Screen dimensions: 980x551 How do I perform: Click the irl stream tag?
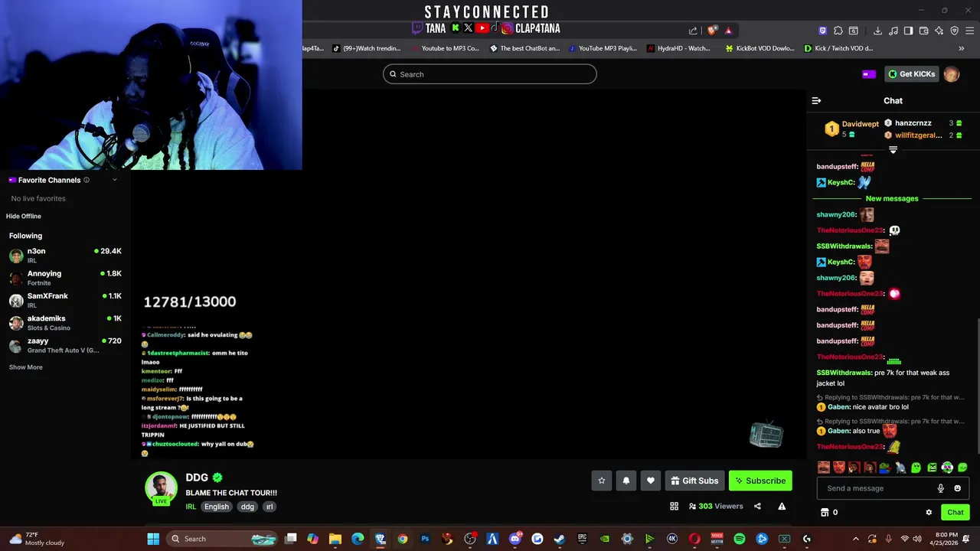[269, 507]
